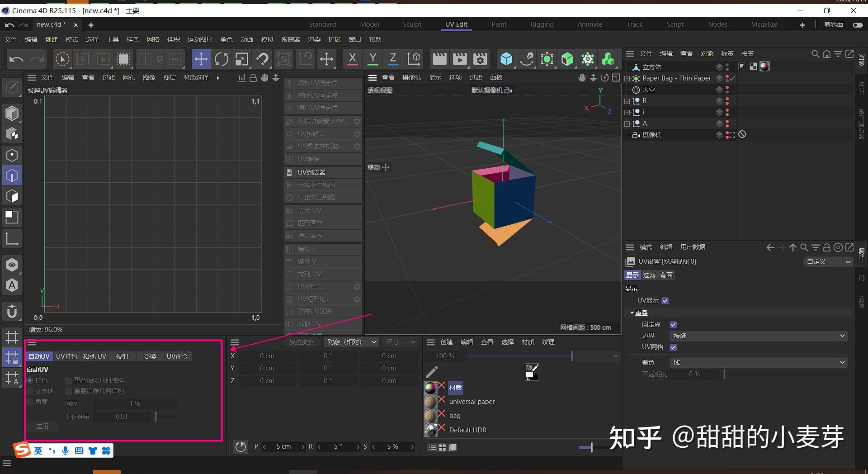Expand the Paper Bag - Thin Paper hierarchy
The width and height of the screenshot is (868, 474).
[627, 78]
